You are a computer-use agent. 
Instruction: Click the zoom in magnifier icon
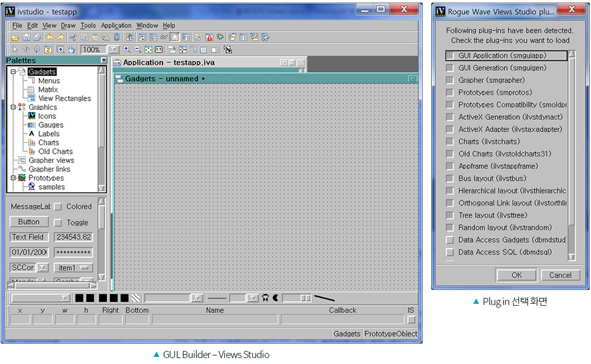click(x=127, y=49)
